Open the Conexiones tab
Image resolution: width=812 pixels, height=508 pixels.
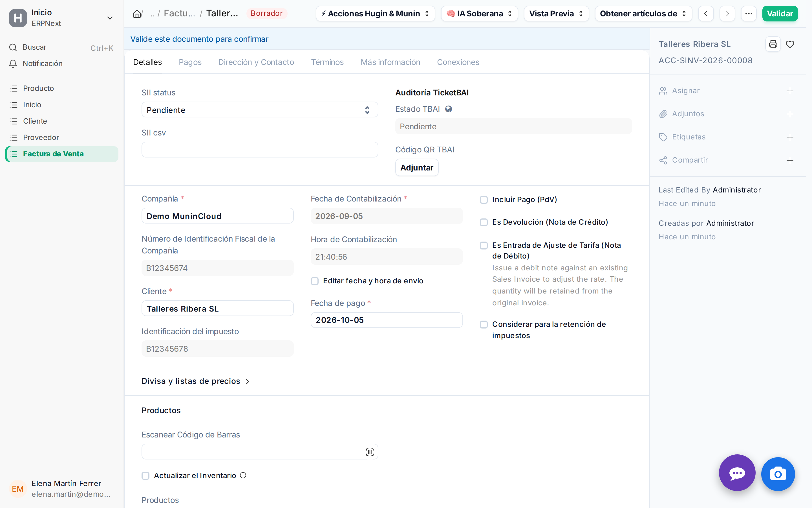pos(458,62)
